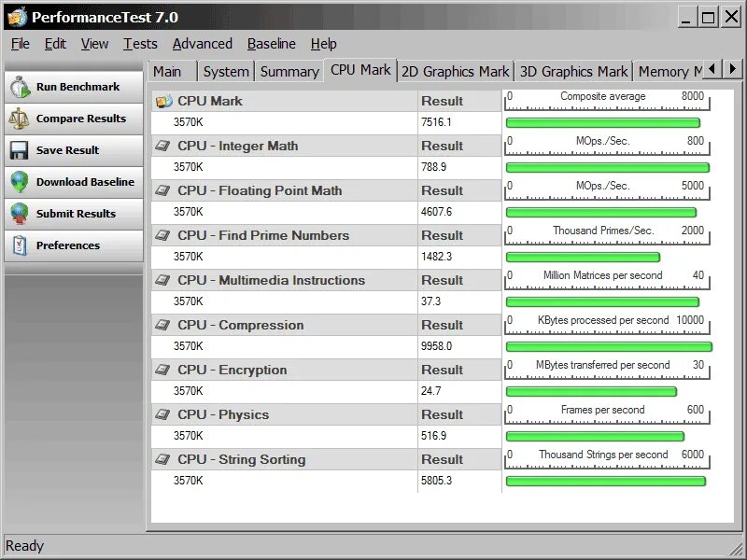Maximize the PerformanceTest window
The image size is (747, 560).
pos(708,18)
